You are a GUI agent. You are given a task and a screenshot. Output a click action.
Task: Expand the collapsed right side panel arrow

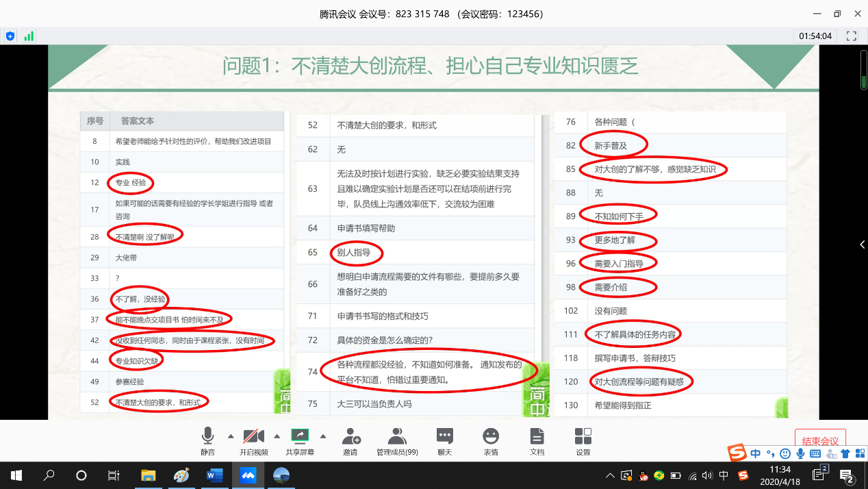862,244
